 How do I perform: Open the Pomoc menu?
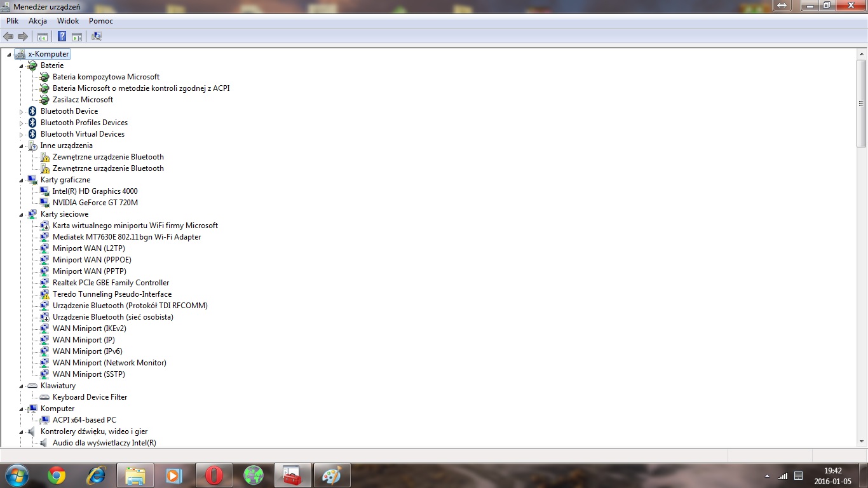[x=101, y=21]
